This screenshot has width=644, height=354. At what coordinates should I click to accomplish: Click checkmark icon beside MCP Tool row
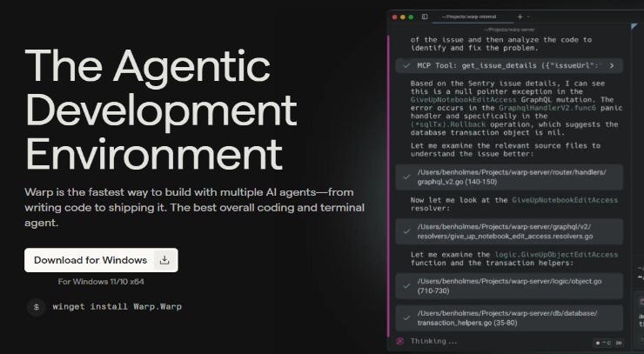(406, 66)
